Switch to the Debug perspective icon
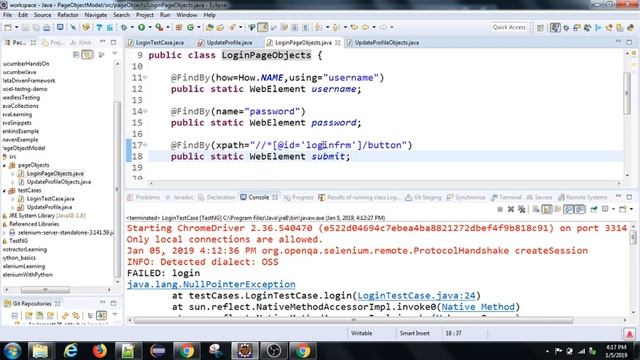The width and height of the screenshot is (640, 360). click(566, 28)
